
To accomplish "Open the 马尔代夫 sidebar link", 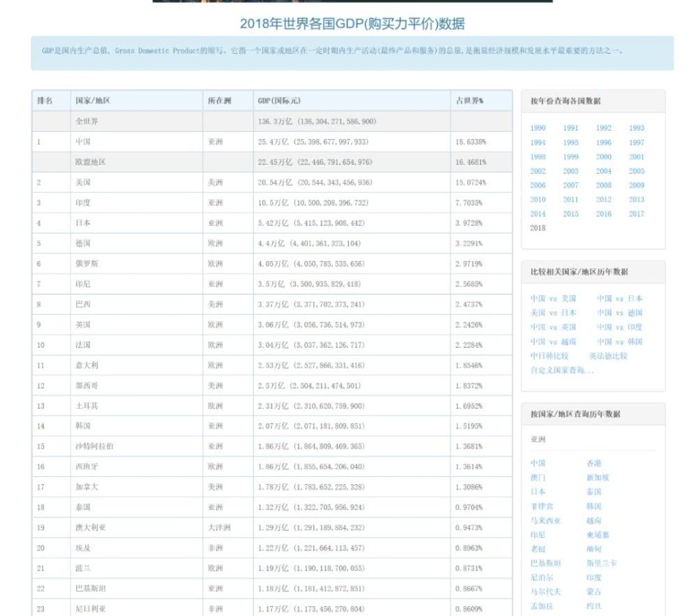I will 546,592.
